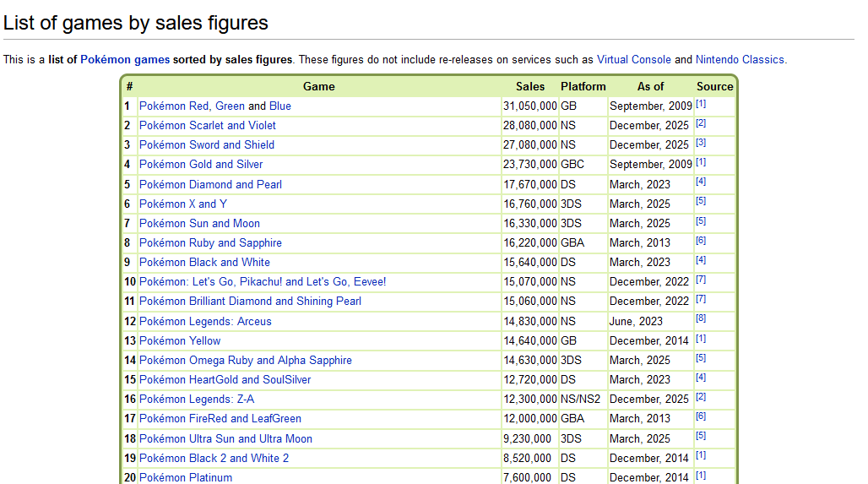Click source [1] for Red, Green, Blue row
Screen dimensions: 868x484
[701, 104]
